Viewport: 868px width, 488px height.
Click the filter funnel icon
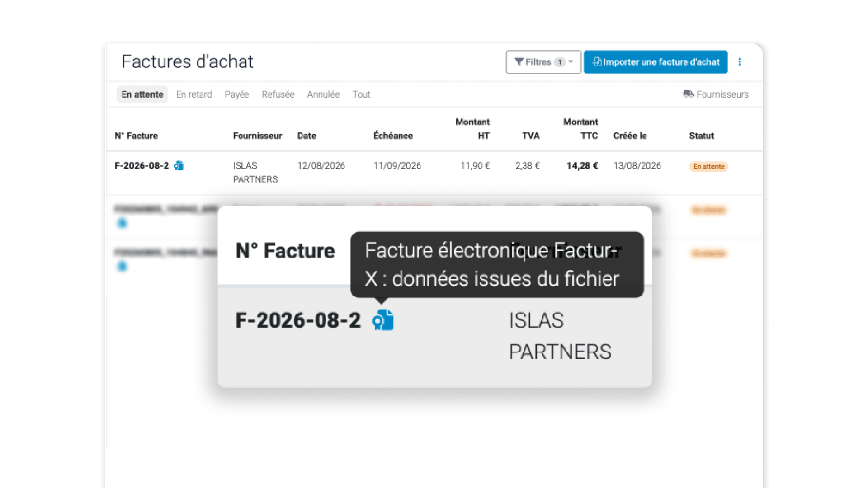(x=519, y=62)
